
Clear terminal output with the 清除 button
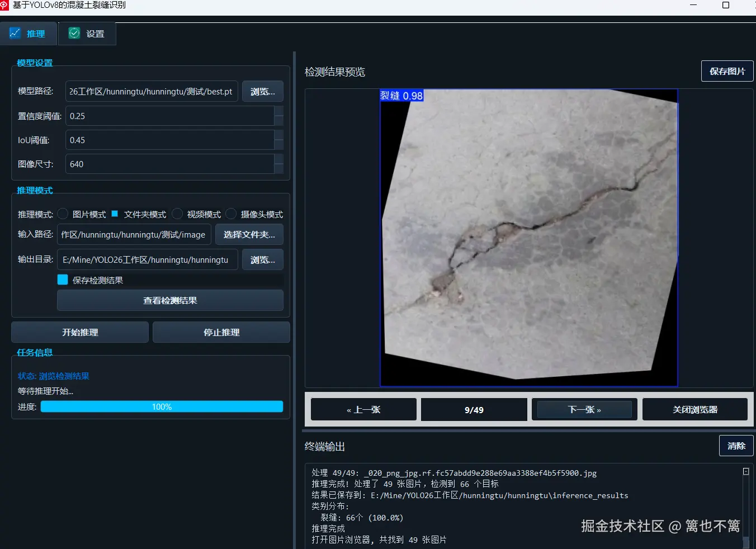coord(736,446)
